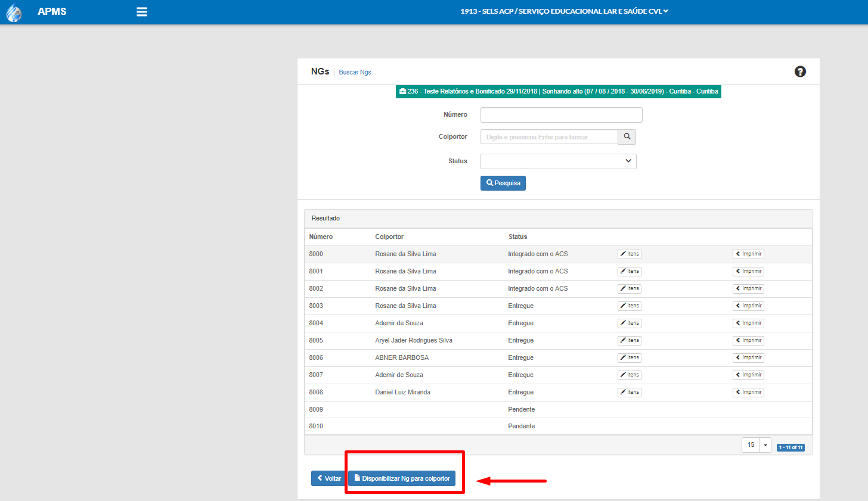
Task: Click the NGs page title
Action: [320, 71]
